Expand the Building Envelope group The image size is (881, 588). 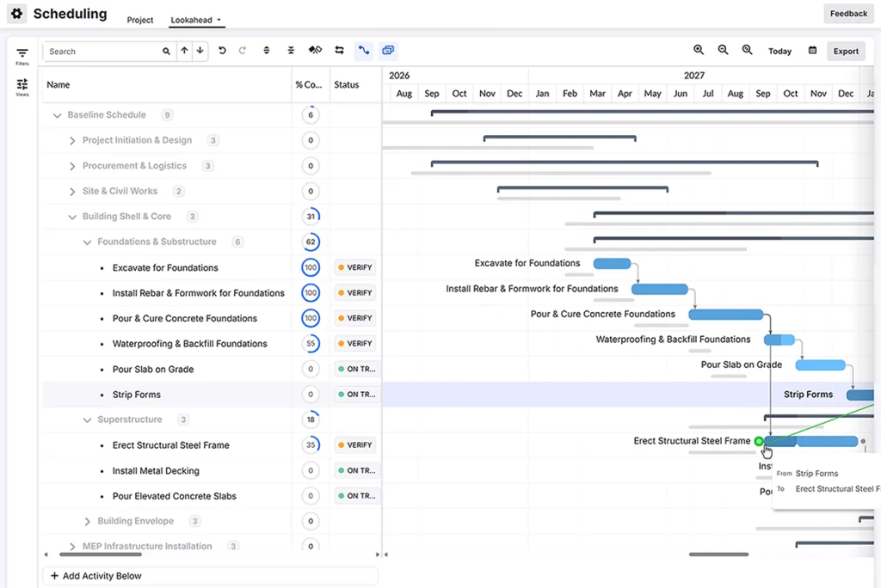(x=87, y=521)
